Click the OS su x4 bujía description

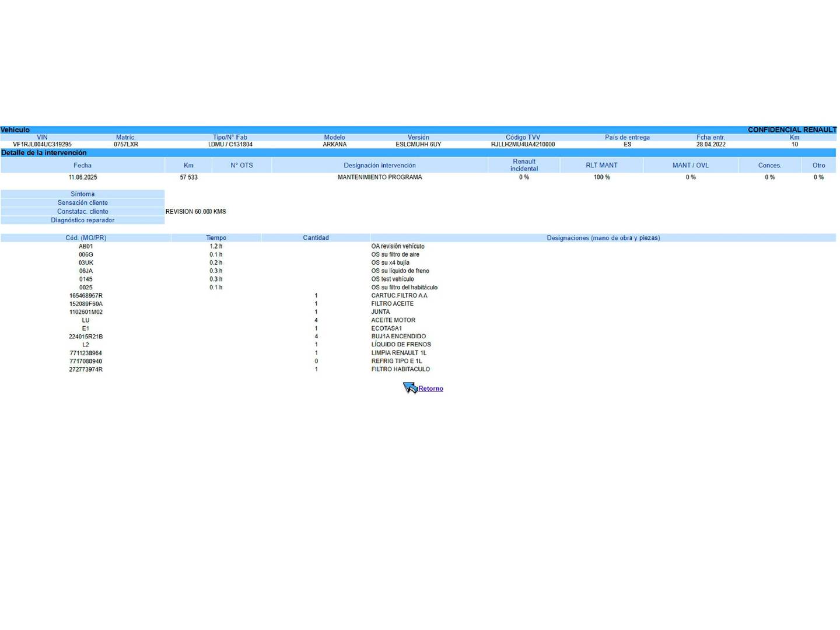tap(390, 263)
